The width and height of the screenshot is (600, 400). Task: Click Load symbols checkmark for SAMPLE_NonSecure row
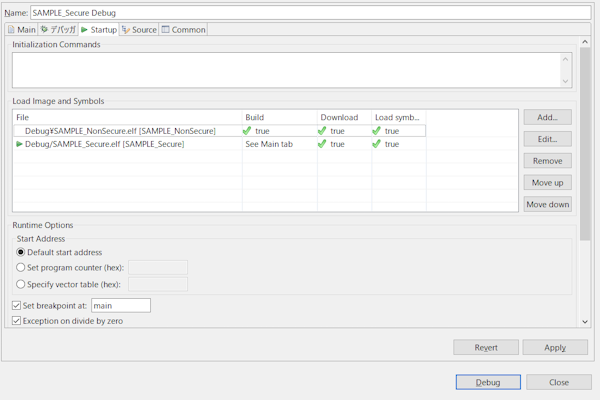click(377, 131)
